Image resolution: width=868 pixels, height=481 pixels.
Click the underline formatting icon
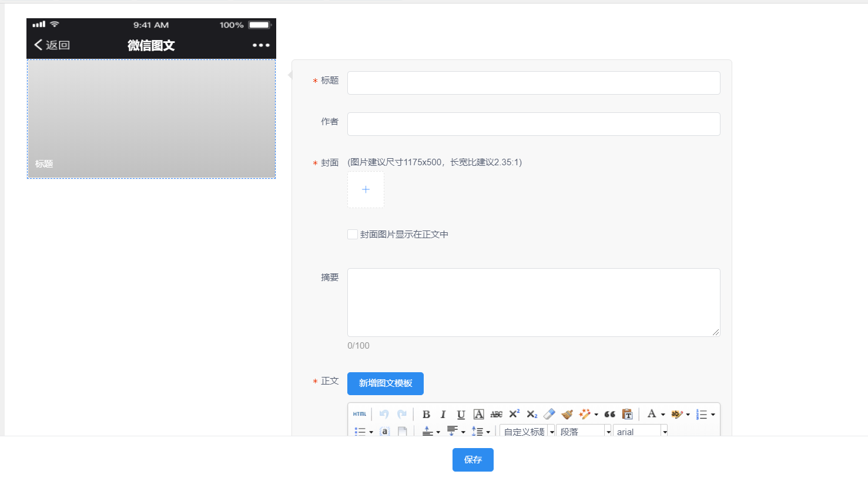(461, 414)
